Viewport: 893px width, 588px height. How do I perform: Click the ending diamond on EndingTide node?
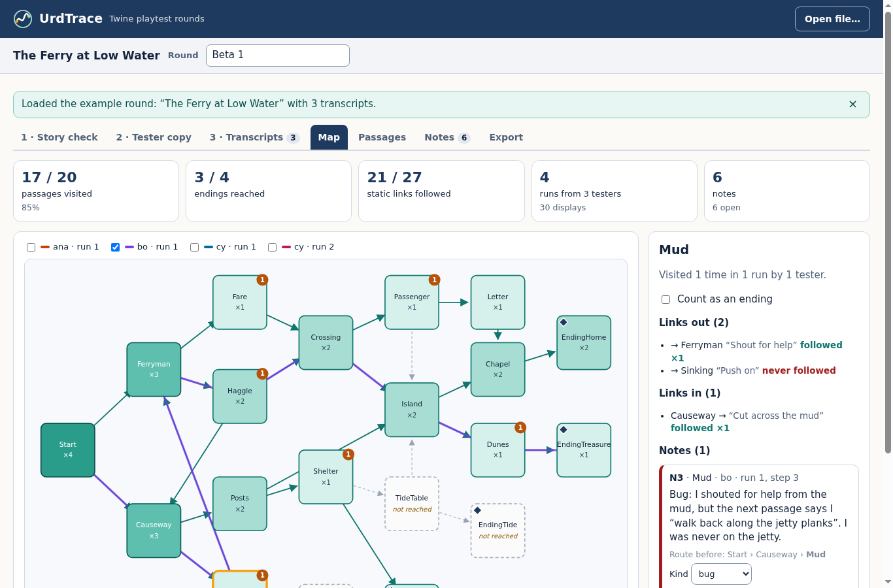pos(477,510)
